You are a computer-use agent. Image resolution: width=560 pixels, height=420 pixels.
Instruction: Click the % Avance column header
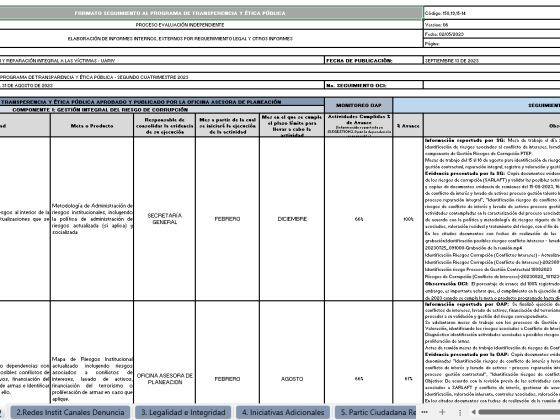click(x=408, y=126)
